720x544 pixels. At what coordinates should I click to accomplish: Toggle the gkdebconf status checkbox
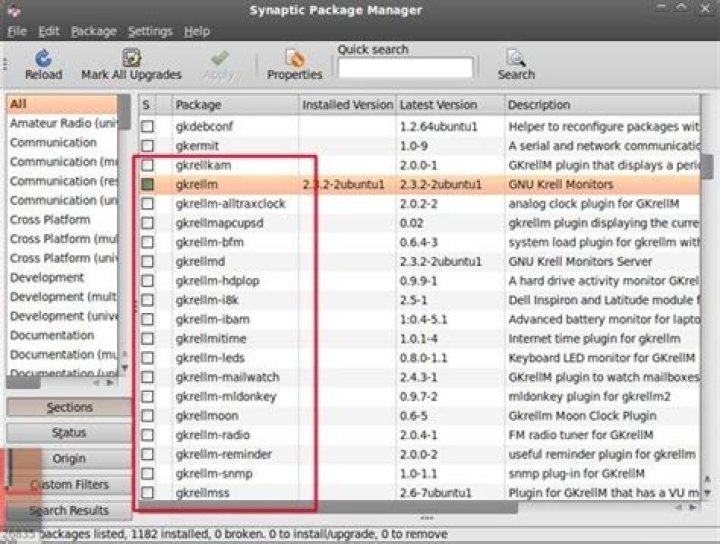click(147, 126)
